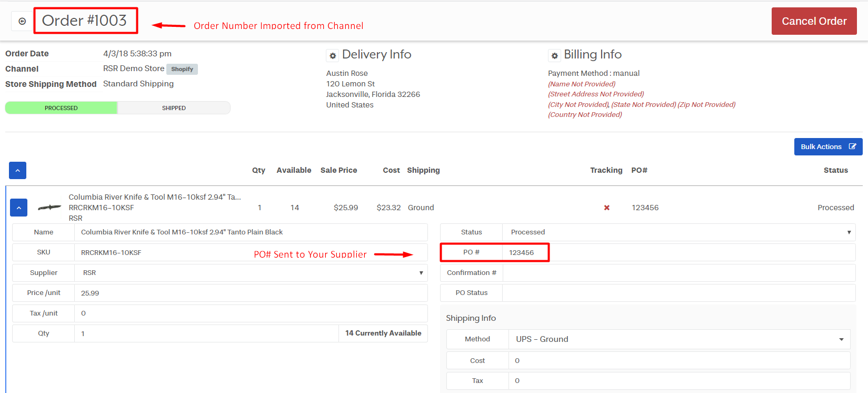The height and width of the screenshot is (393, 868).
Task: Click the Shipping Info section heading
Action: pyautogui.click(x=471, y=318)
